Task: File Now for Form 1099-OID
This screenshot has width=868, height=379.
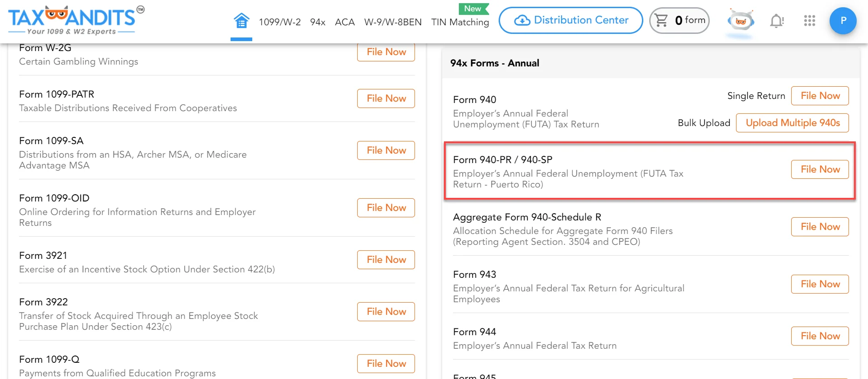Action: [386, 208]
